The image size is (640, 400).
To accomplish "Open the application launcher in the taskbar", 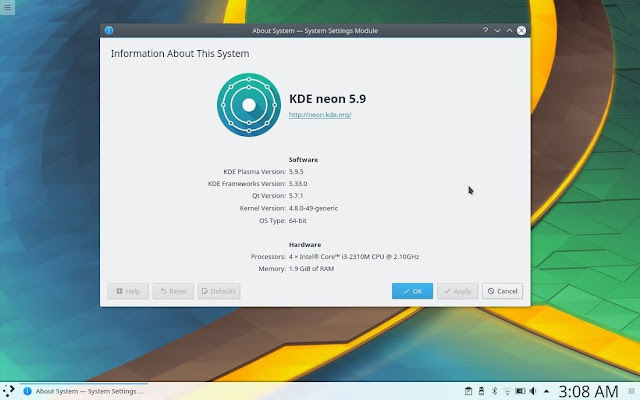I will coord(9,391).
